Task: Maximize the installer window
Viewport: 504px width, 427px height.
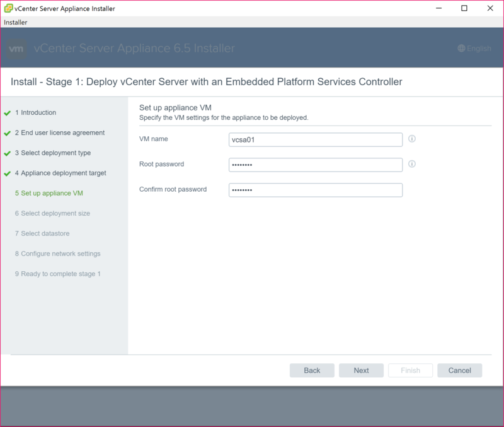Action: (464, 8)
